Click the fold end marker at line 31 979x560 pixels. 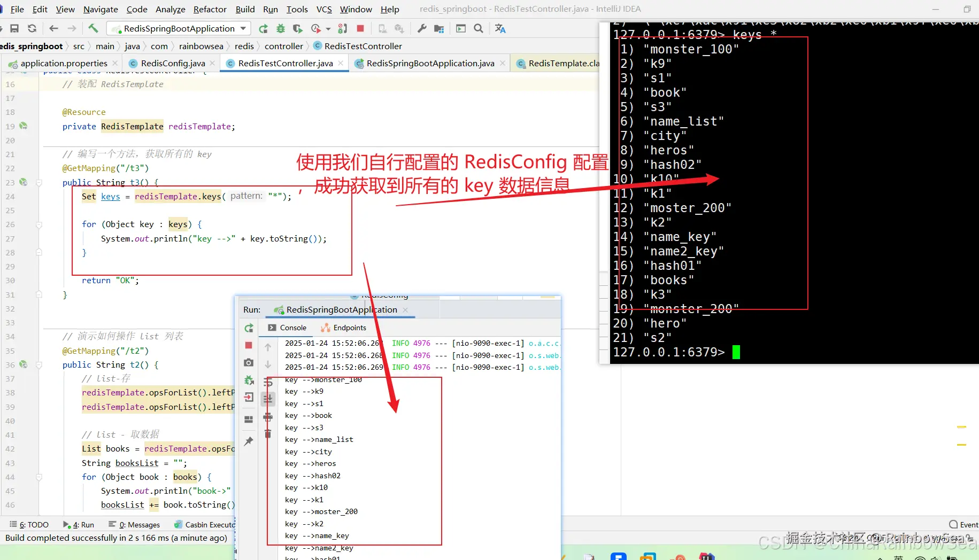(39, 294)
